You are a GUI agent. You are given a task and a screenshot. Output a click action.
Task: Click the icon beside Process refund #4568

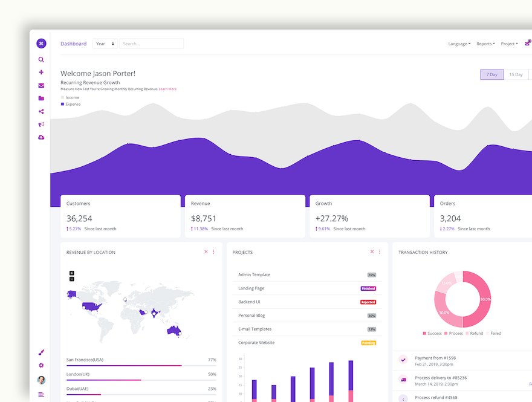[403, 398]
